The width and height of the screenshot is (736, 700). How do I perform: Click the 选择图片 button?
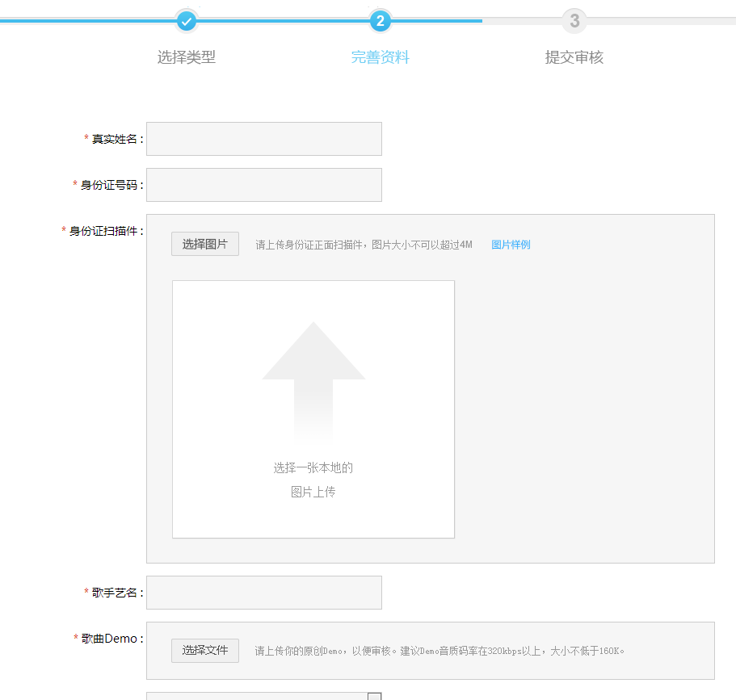(x=204, y=243)
